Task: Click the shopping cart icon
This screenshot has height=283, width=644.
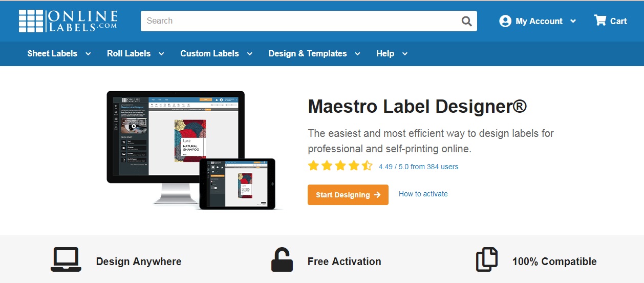Action: [x=599, y=21]
